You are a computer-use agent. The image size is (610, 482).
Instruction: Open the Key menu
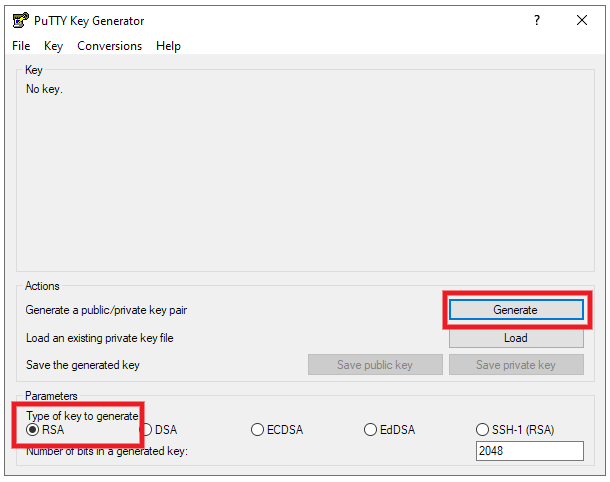(x=53, y=46)
